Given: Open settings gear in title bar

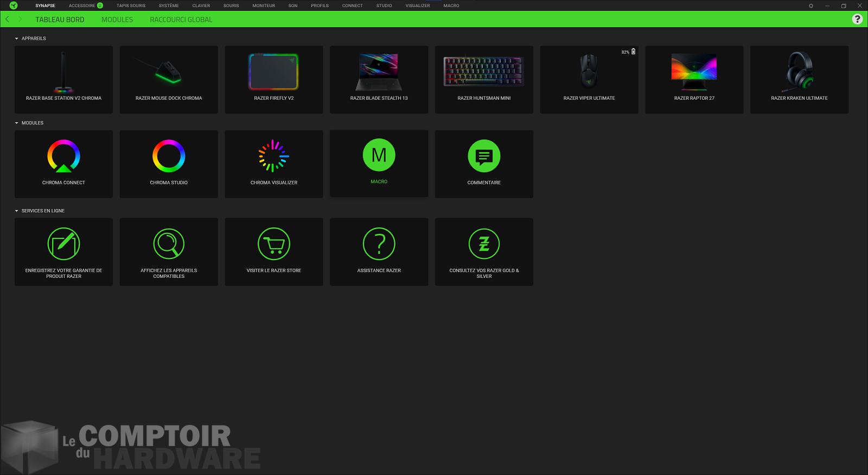Looking at the screenshot, I should [x=811, y=5].
